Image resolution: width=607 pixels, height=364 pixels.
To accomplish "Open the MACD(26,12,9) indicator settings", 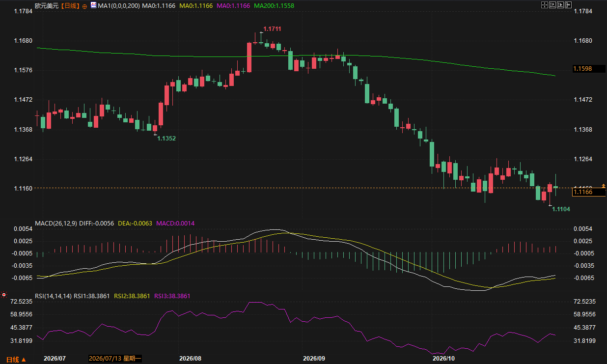I will click(x=55, y=224).
